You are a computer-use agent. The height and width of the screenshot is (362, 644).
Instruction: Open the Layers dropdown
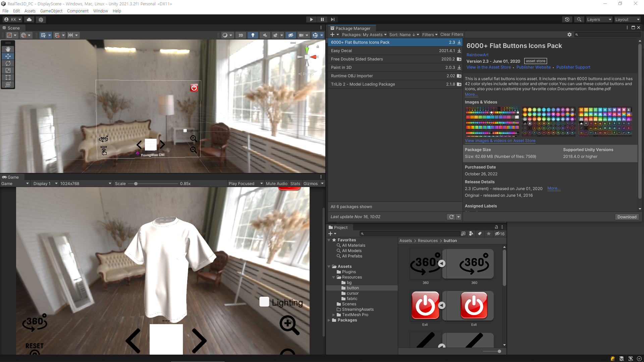(x=599, y=19)
